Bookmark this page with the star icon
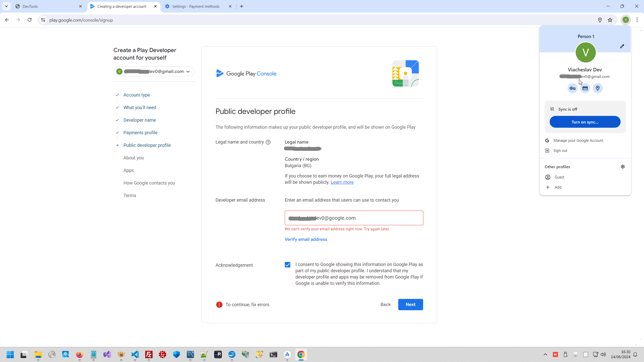 point(610,20)
